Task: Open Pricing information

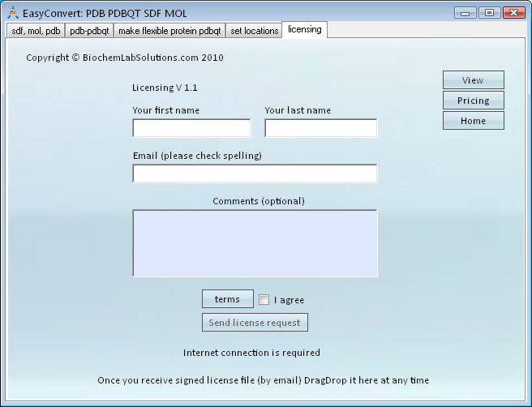Action: 473,101
